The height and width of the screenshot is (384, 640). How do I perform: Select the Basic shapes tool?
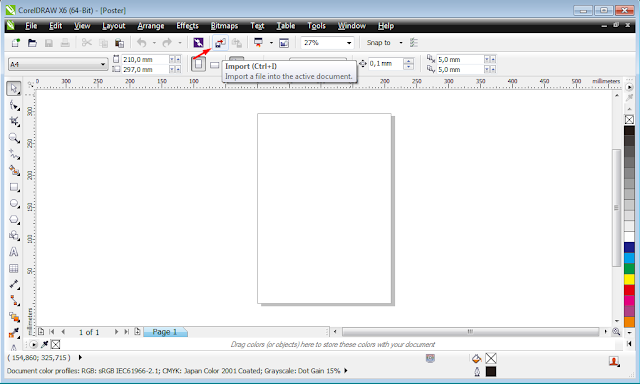pos(14,235)
